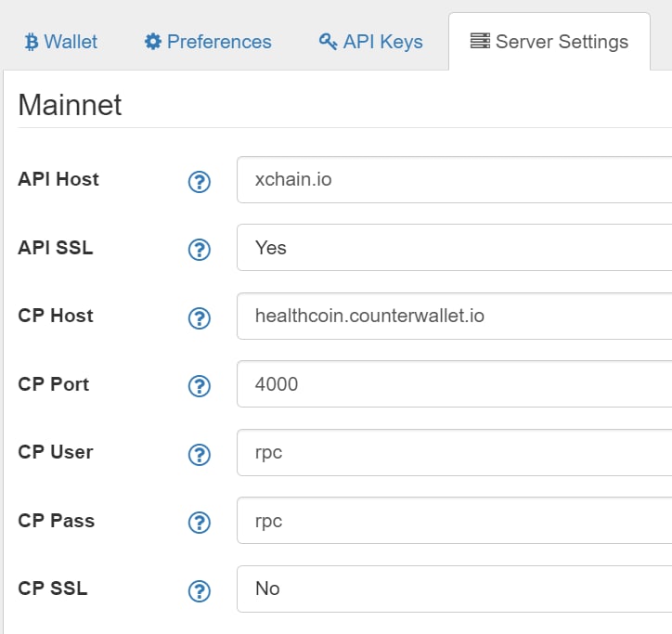This screenshot has height=634, width=672.
Task: Show help for the CP Port field
Action: pyautogui.click(x=200, y=386)
